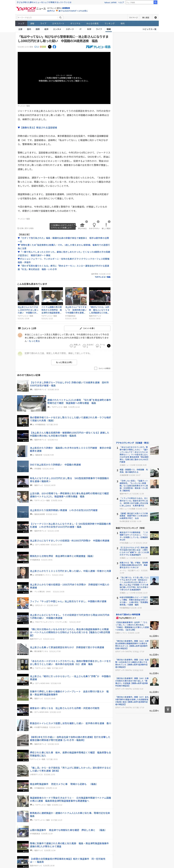Share the article on X
This screenshot has width=174, height=868.
50,47
